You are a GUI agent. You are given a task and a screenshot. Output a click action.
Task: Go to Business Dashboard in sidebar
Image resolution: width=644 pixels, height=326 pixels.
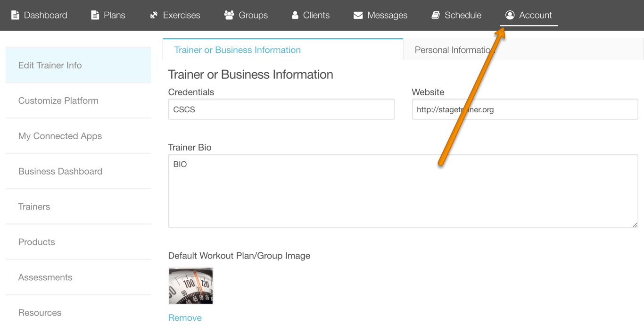pos(60,171)
